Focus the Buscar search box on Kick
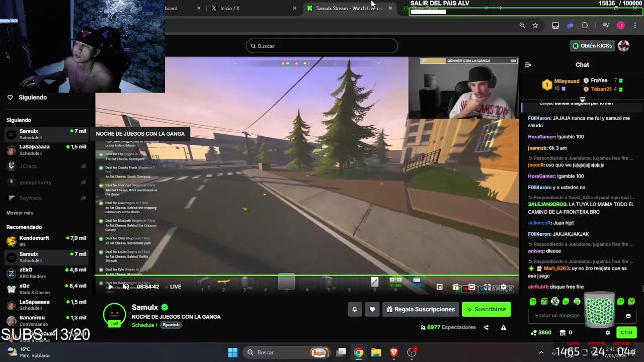The width and height of the screenshot is (644, 362). [x=322, y=46]
